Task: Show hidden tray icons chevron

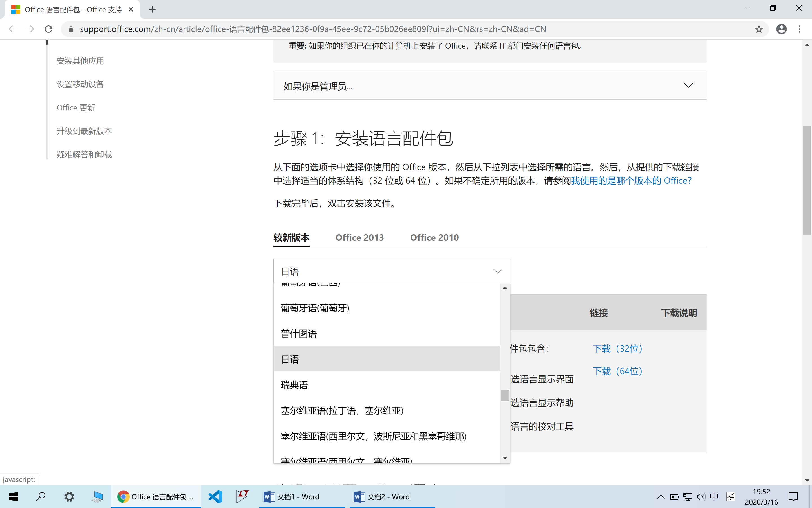Action: click(660, 497)
